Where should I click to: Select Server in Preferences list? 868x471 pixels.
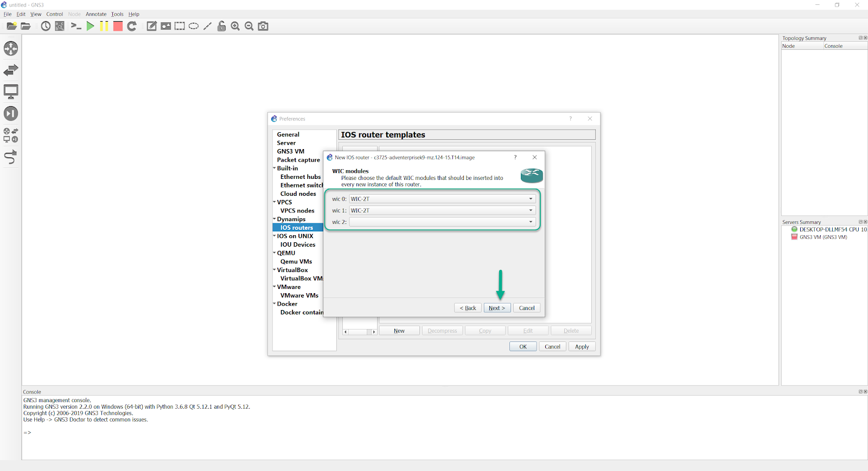286,143
